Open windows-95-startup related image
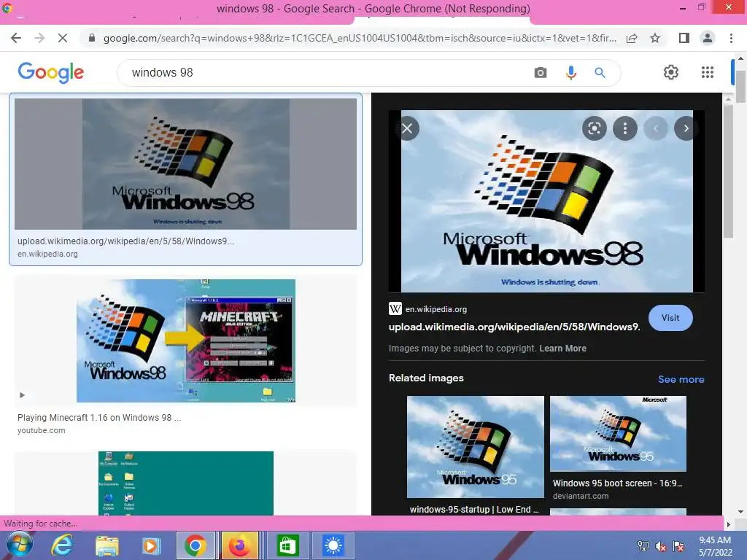The width and height of the screenshot is (747, 560). tap(476, 447)
